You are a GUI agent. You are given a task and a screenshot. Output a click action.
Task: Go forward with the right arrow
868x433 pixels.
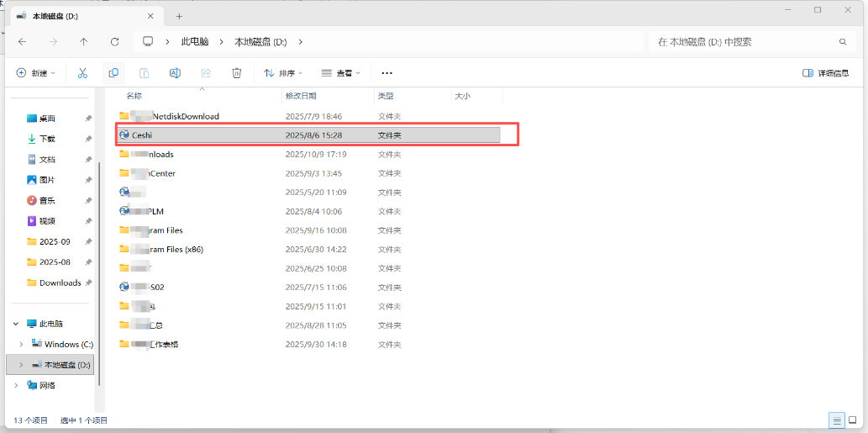pyautogui.click(x=53, y=41)
